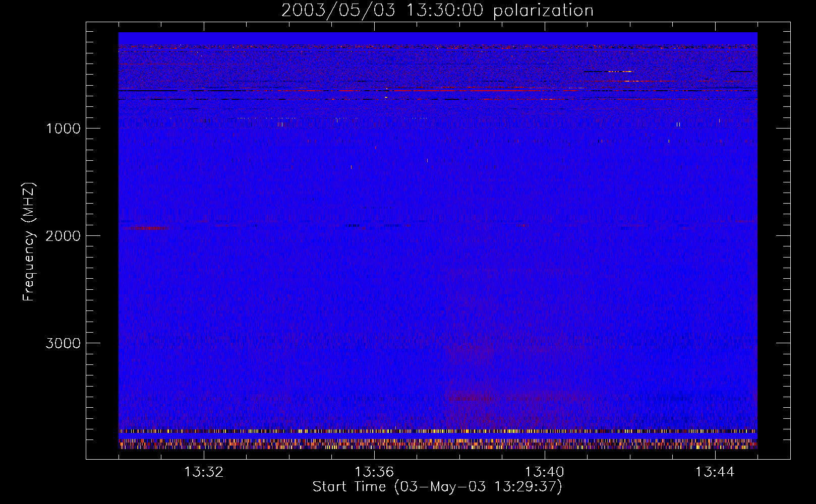Select the 13:40 time axis label
Viewport: 816px width, 504px height.
pos(545,472)
